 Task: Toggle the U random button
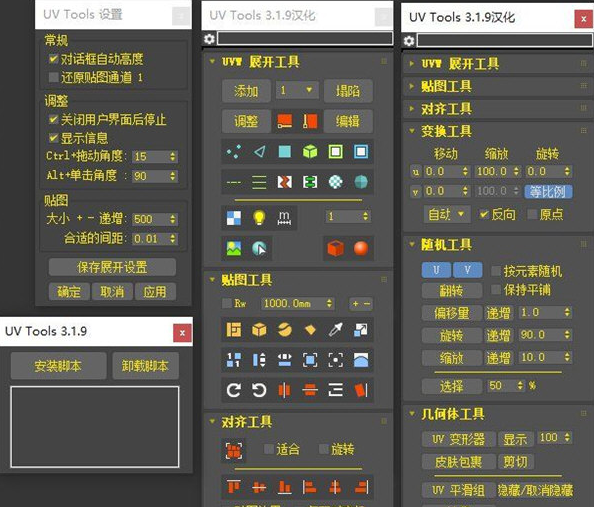436,270
